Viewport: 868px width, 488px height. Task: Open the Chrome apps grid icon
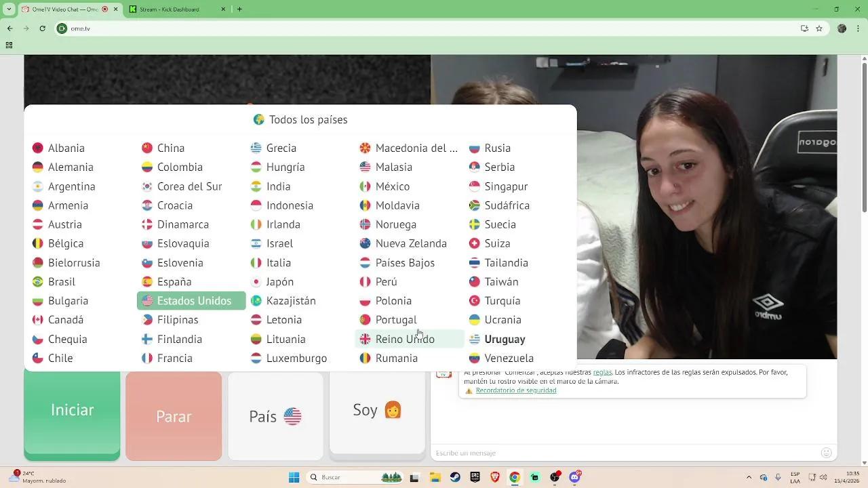point(9,45)
